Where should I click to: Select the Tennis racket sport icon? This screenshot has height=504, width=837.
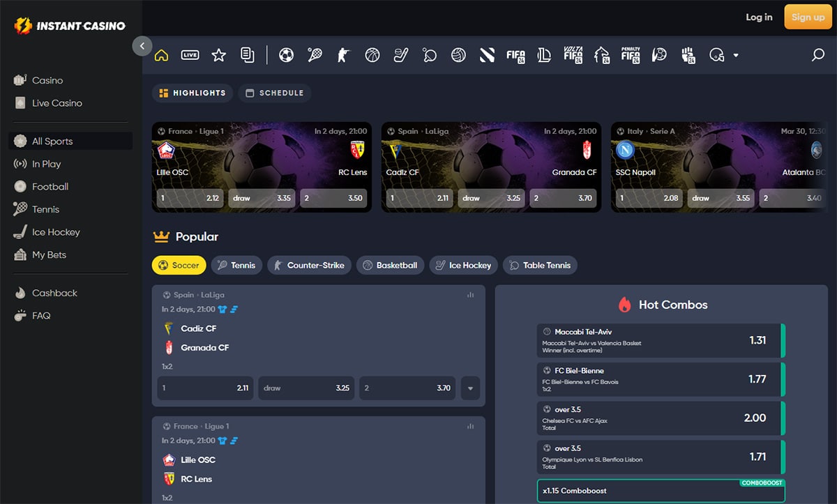click(x=315, y=54)
